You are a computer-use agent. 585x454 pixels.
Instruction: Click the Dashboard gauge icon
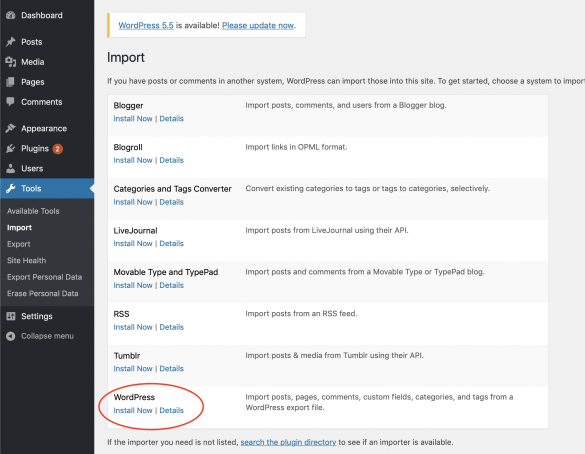[11, 15]
